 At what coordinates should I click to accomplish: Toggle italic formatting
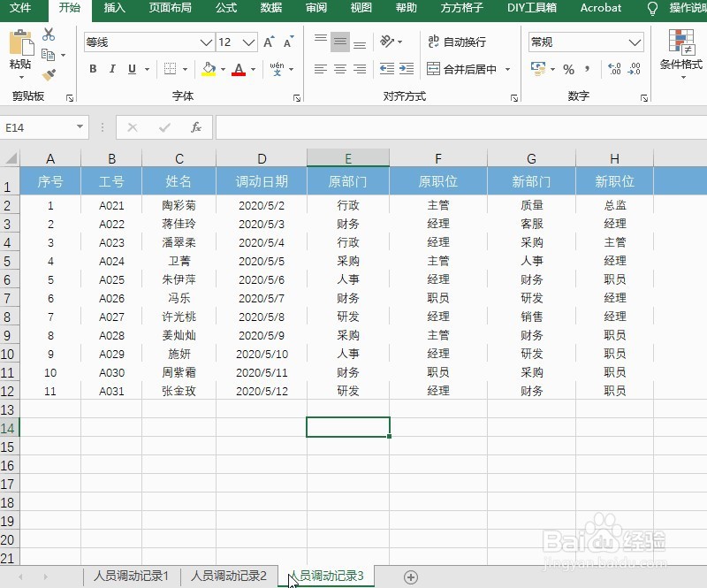click(x=112, y=68)
